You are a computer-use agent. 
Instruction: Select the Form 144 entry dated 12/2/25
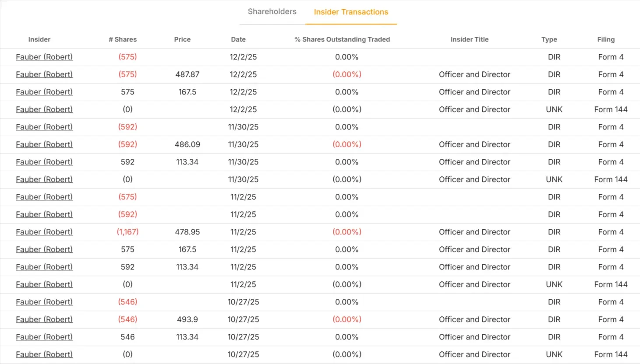pos(611,109)
